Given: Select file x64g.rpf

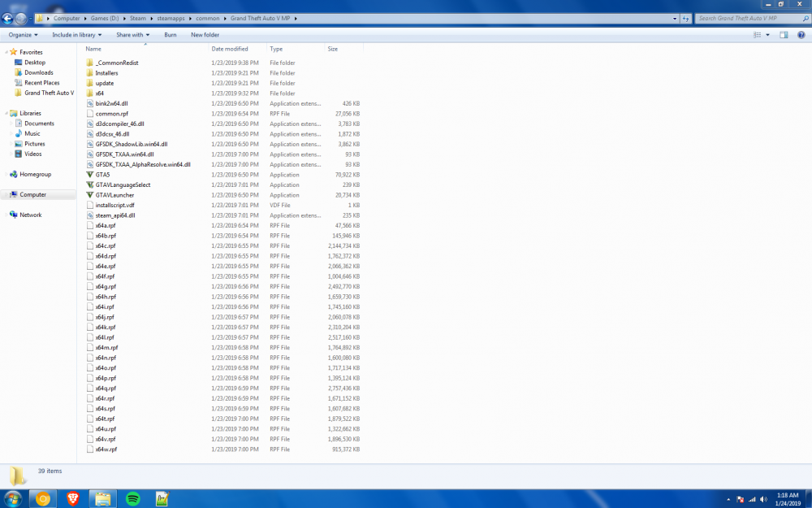Looking at the screenshot, I should (106, 287).
